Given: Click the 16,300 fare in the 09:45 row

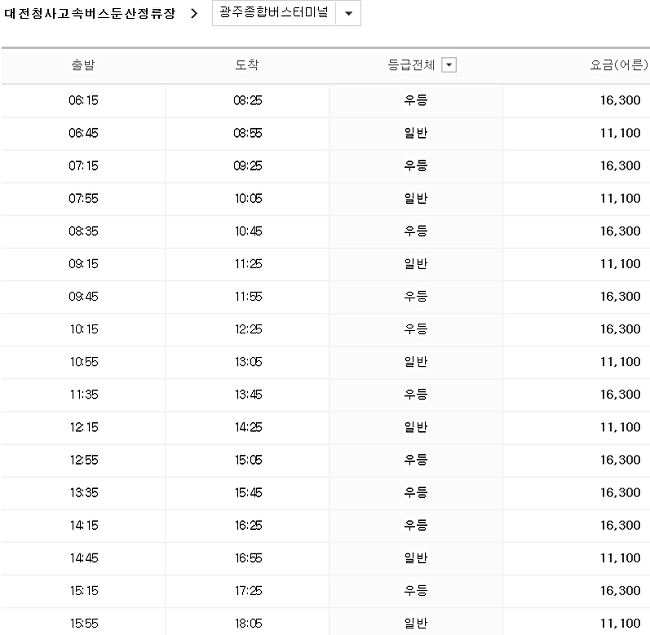Looking at the screenshot, I should (621, 297).
